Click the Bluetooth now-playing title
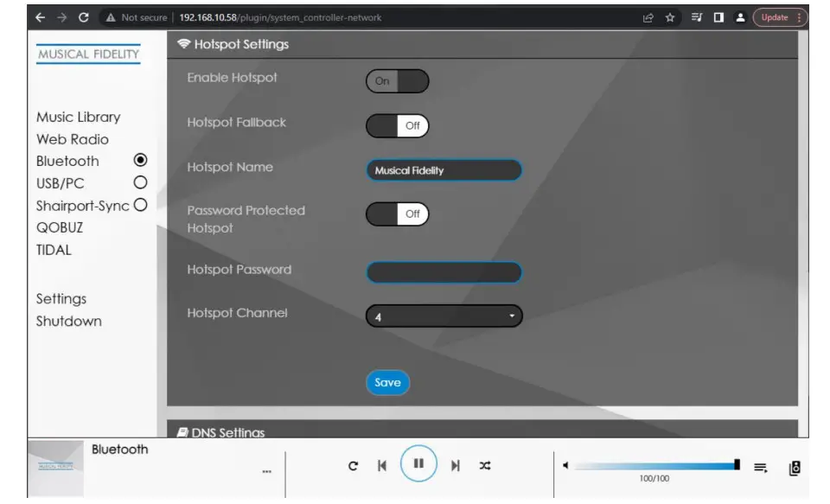This screenshot has height=504, width=830. tap(119, 449)
